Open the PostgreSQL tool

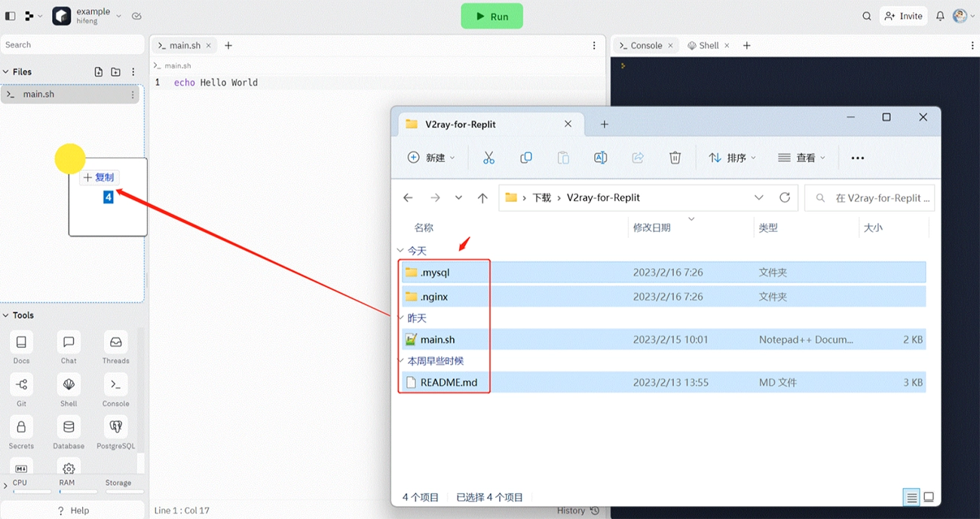click(116, 432)
